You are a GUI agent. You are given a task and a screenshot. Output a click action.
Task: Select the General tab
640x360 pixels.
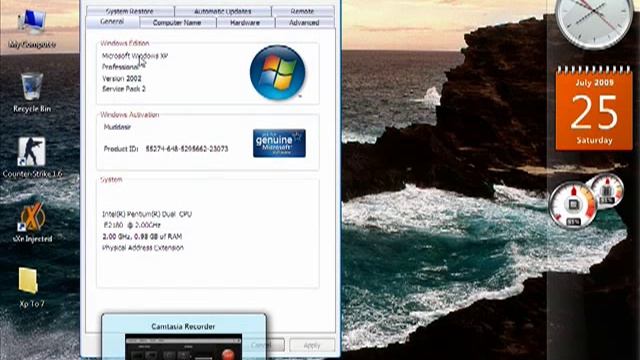tap(112, 22)
